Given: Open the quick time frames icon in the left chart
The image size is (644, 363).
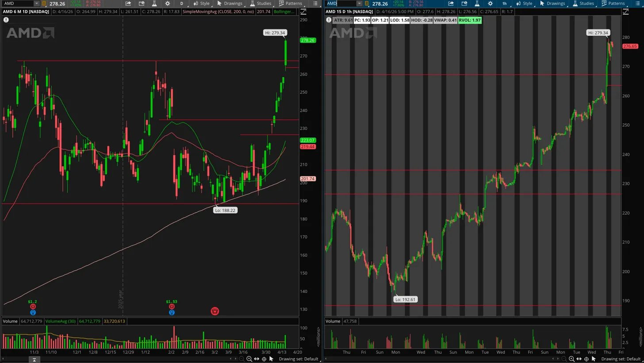Looking at the screenshot, I should pyautogui.click(x=142, y=4).
